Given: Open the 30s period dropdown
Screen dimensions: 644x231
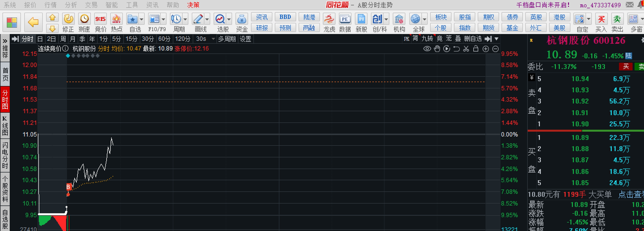Looking at the screenshot, I should click(x=213, y=39).
